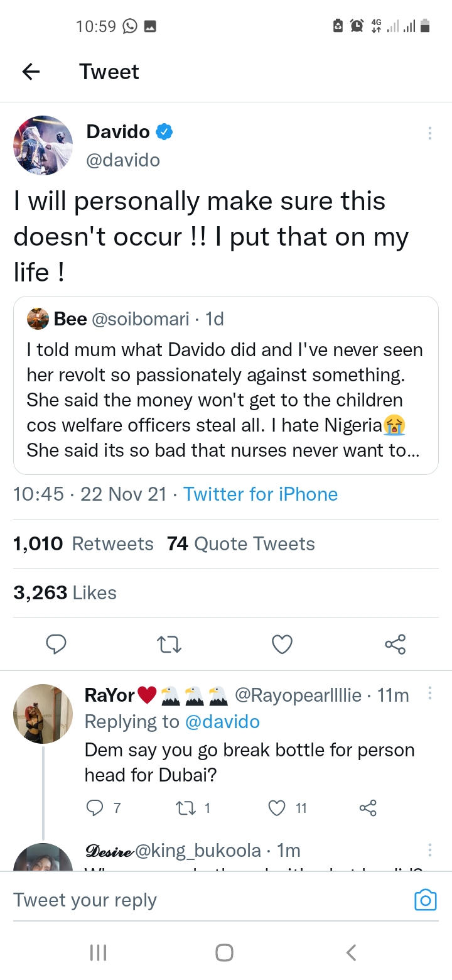This screenshot has width=452, height=980.
Task: Share RaYor's reply
Action: 368,808
